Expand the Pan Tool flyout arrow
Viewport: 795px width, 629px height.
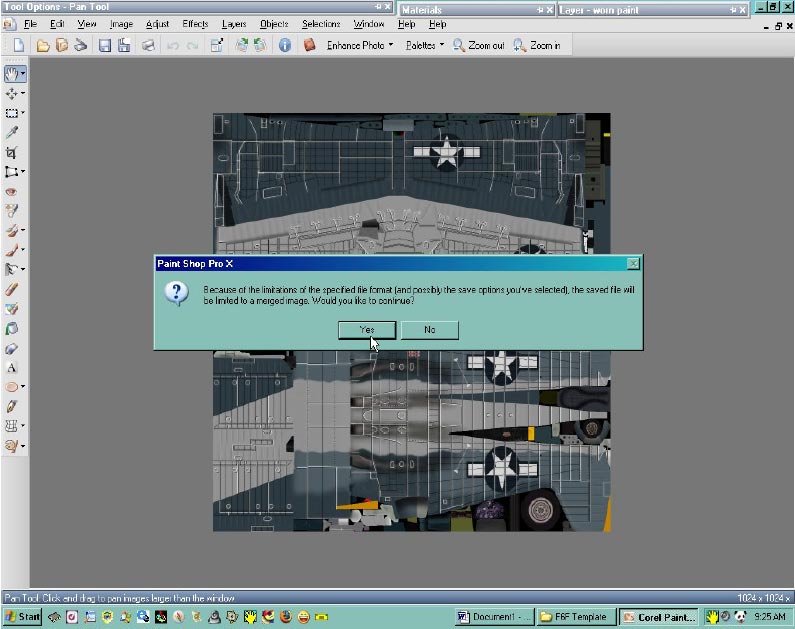[x=24, y=74]
